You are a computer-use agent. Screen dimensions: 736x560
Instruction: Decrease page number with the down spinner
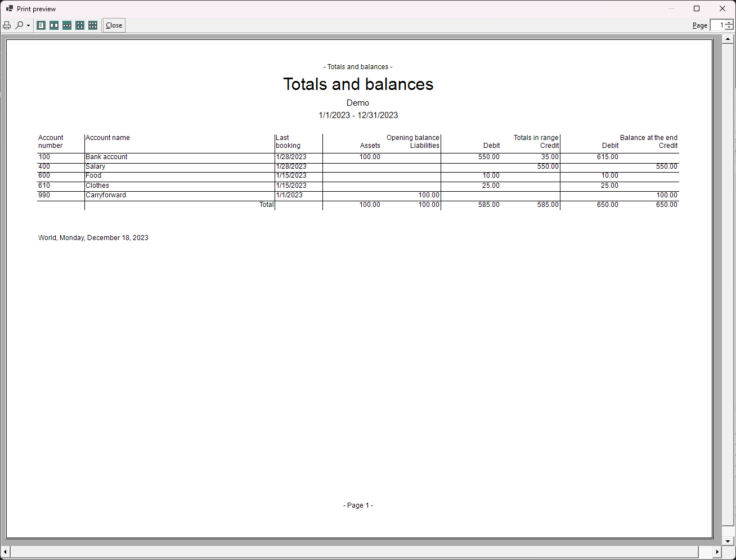point(729,28)
